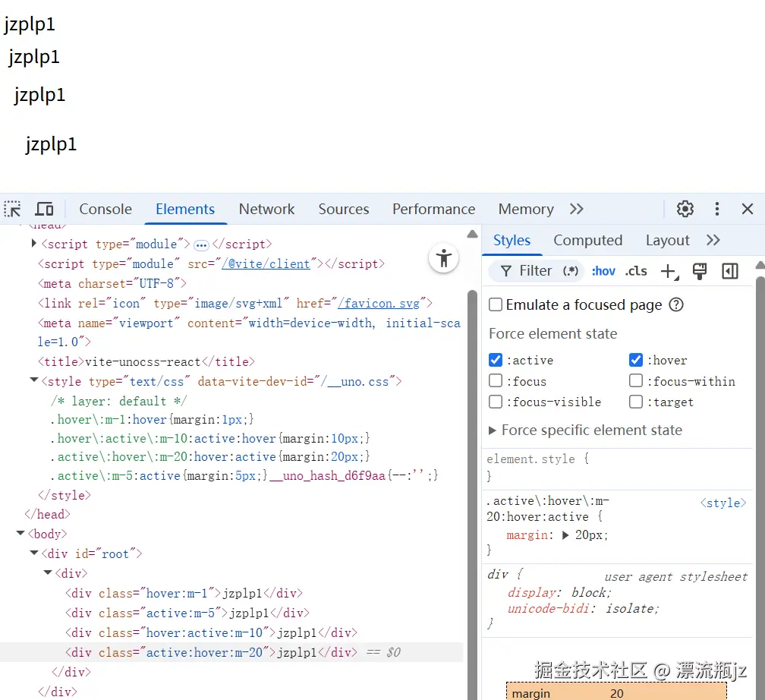
Task: Click the accessibility tree toggle button
Action: (x=443, y=257)
